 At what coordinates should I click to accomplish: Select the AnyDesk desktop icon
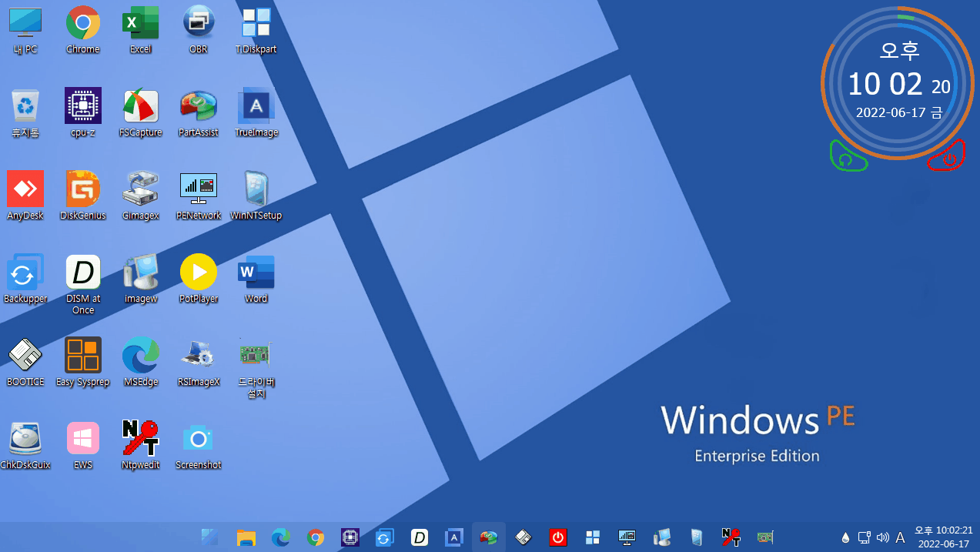tap(25, 196)
